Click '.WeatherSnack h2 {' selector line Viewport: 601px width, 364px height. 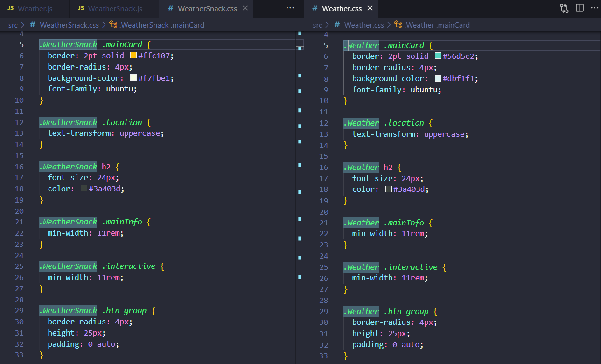(79, 167)
